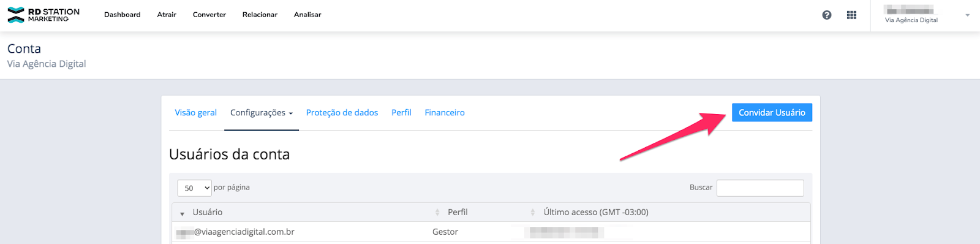This screenshot has width=980, height=244.
Task: Sort by Último acesso column arrows
Action: (532, 212)
